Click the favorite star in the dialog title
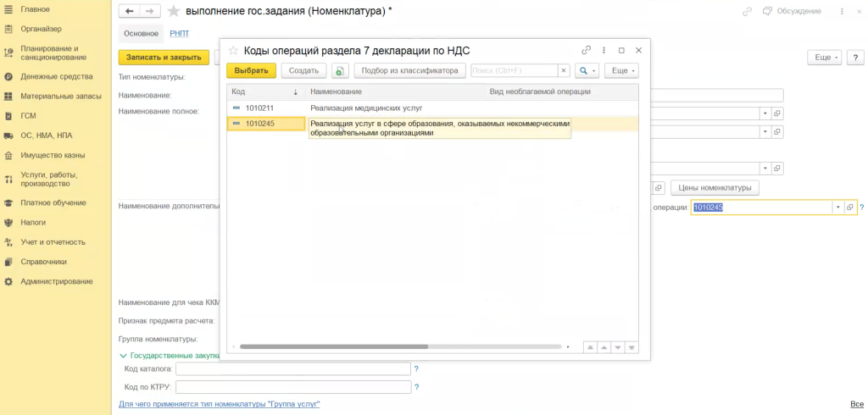Viewport: 868px width, 415px height. (x=233, y=51)
